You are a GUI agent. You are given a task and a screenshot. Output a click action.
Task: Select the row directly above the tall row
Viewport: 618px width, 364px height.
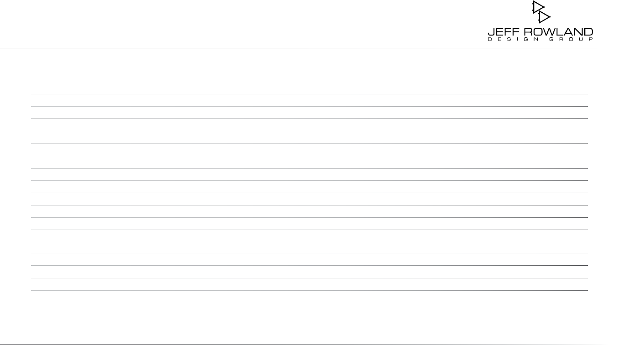(x=309, y=224)
